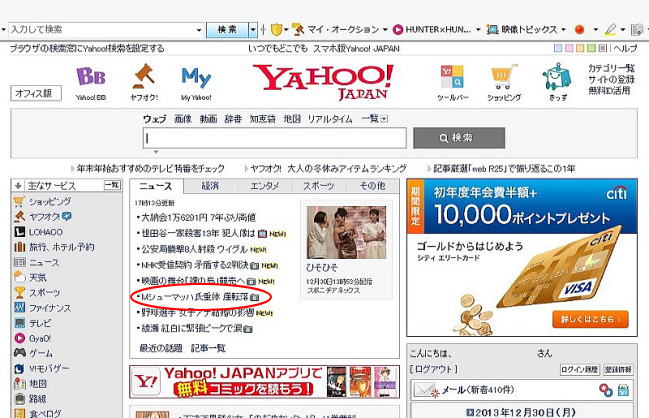This screenshot has width=649, height=418.
Task: Choose 画像 search type
Action: pos(183,119)
